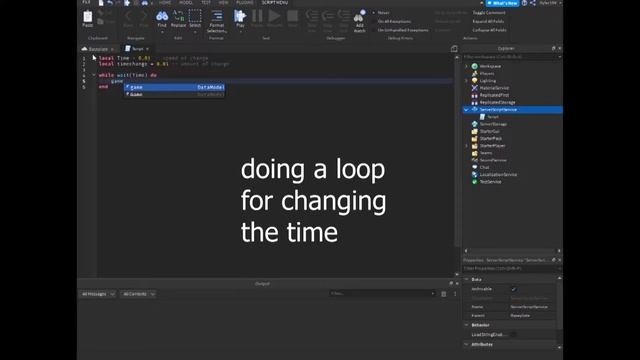Switch to the PLUGINS ribbon tab
Viewport: 640px width, 360px height.
tap(245, 2)
